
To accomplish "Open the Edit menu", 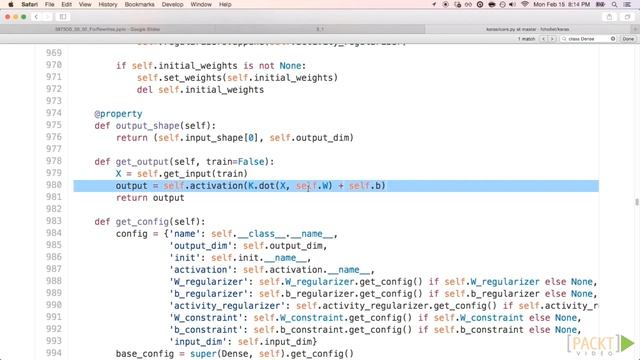I will point(66,4).
